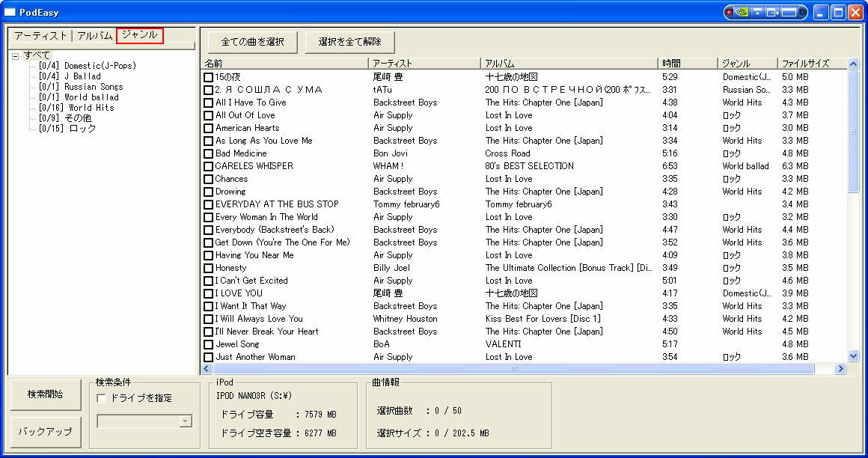Select the Russian Songs genre node
The height and width of the screenshot is (458, 868).
[x=81, y=87]
